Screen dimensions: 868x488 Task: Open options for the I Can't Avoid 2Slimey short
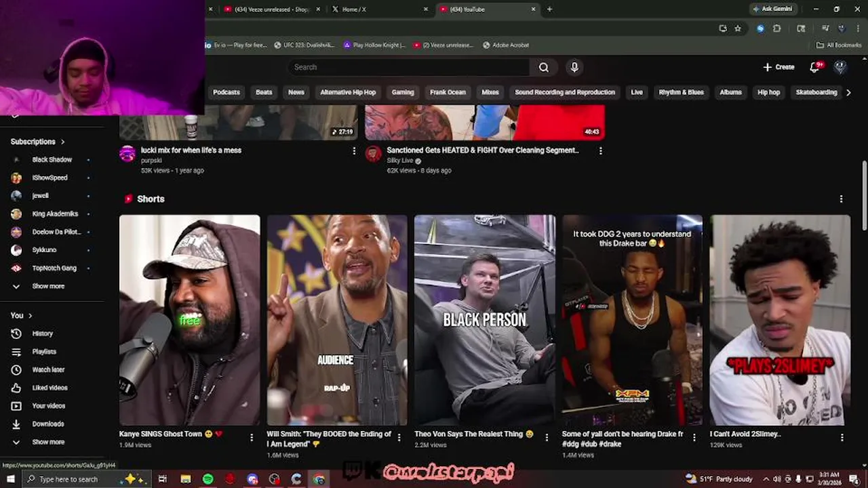point(842,438)
